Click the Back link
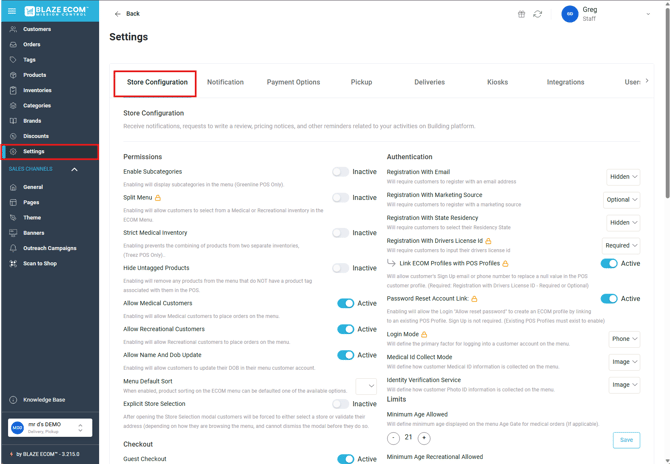Viewport: 670px width, 464px height. [127, 14]
